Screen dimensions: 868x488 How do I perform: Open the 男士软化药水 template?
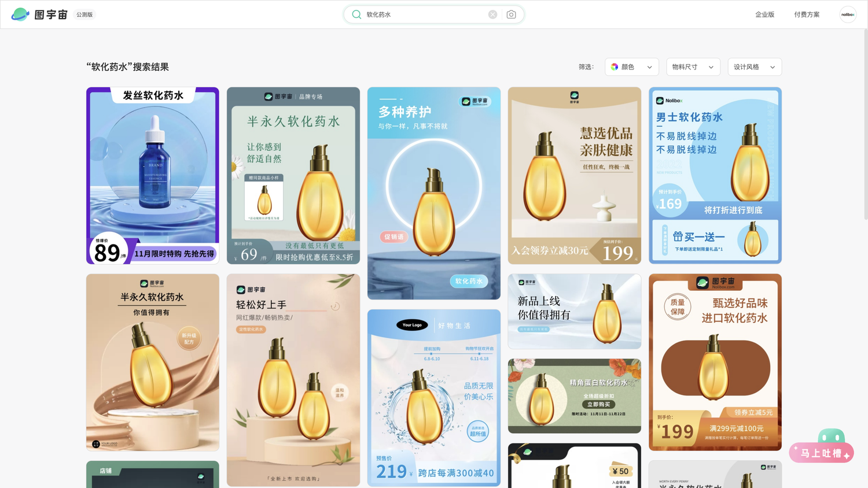(715, 176)
